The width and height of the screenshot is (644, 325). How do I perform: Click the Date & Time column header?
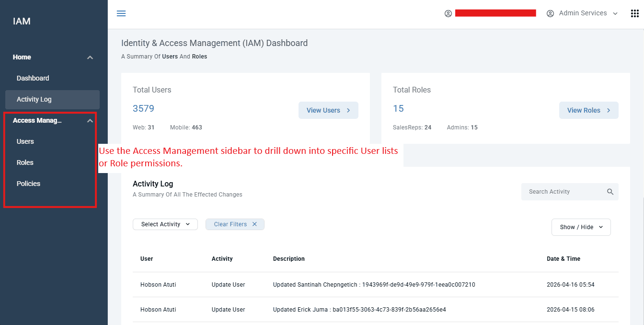563,259
